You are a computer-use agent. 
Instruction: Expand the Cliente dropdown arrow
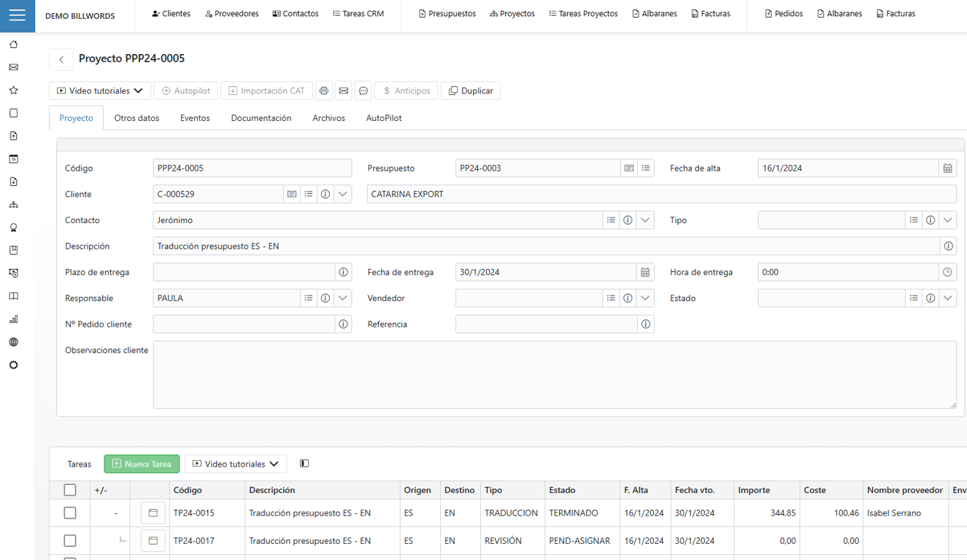point(343,194)
